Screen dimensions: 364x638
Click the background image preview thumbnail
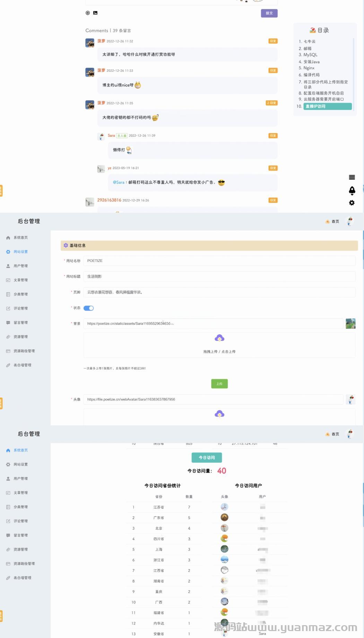350,324
